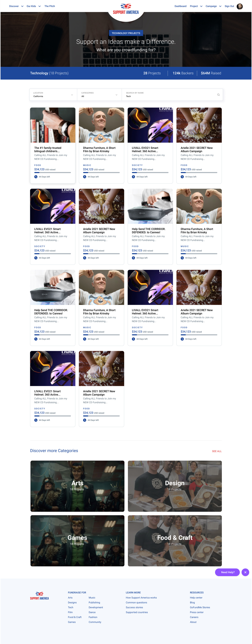Click the bilingual children's card clock icon
Screen dimensions: 252x644
36,177
